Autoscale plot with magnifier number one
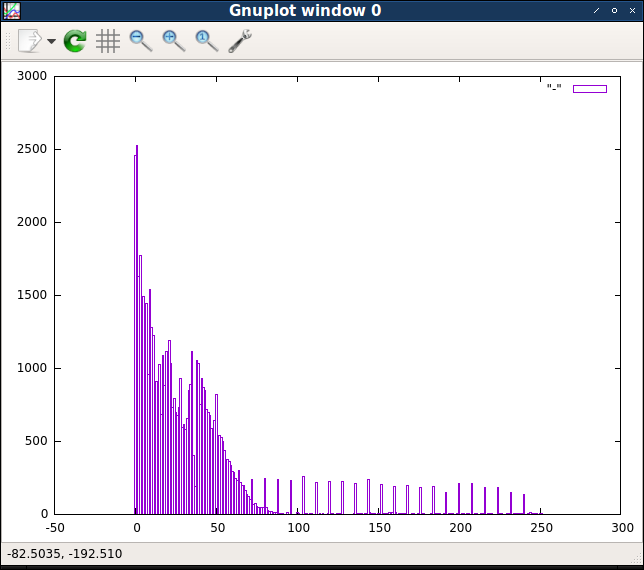The width and height of the screenshot is (644, 570). click(x=207, y=41)
